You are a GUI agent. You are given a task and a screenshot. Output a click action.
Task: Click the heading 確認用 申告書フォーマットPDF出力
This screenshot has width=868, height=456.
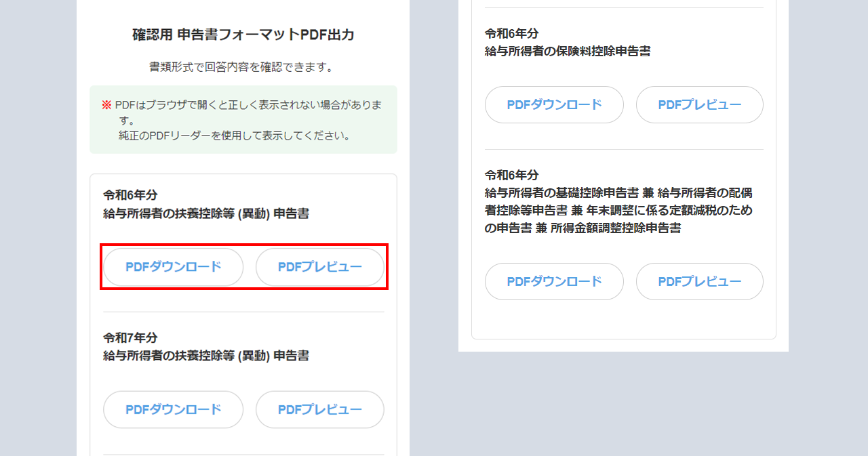[243, 35]
